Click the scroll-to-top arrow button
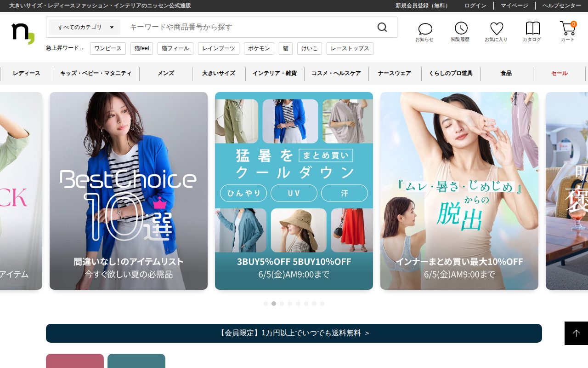The width and height of the screenshot is (588, 368). pos(576,333)
